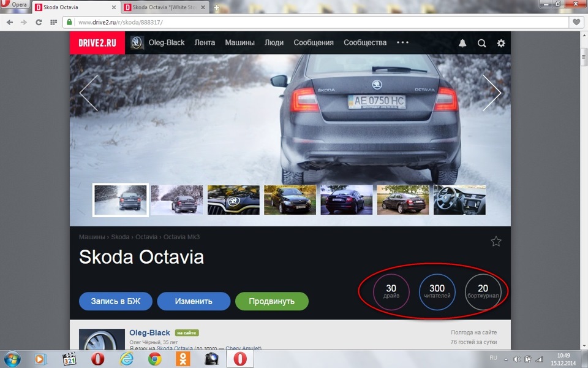Viewport: 588px width, 368px height.
Task: Show hidden tray icons arrow
Action: [x=506, y=359]
